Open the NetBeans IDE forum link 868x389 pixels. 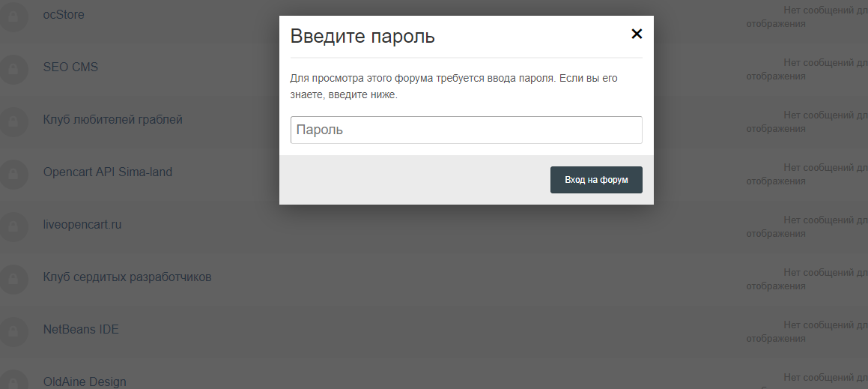point(81,330)
